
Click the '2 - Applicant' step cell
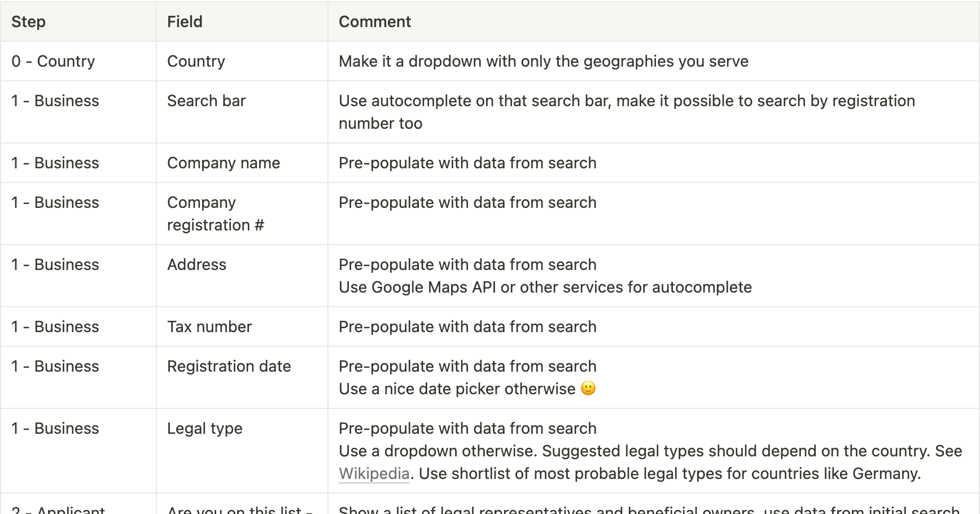tap(78, 504)
